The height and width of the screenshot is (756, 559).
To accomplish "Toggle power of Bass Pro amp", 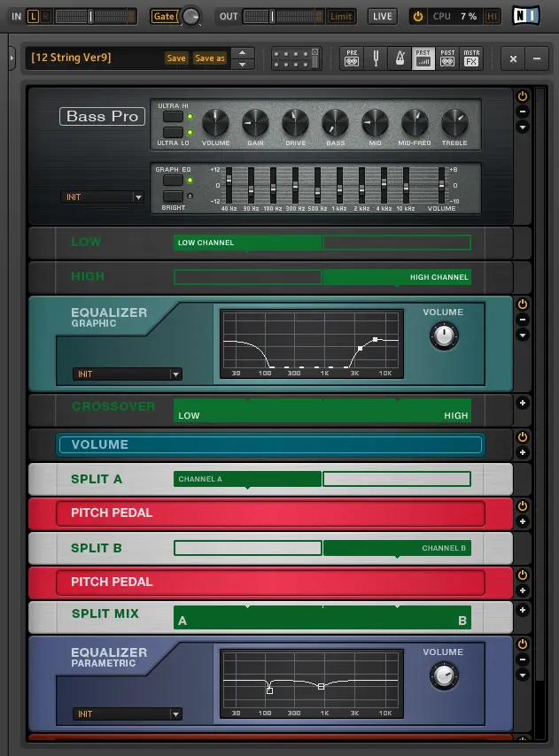I will pos(523,96).
